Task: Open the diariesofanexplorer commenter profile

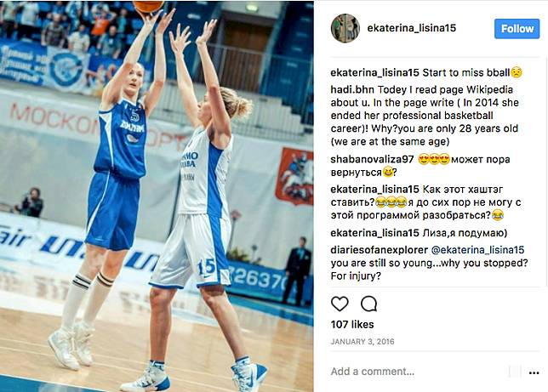Action: tap(380, 250)
